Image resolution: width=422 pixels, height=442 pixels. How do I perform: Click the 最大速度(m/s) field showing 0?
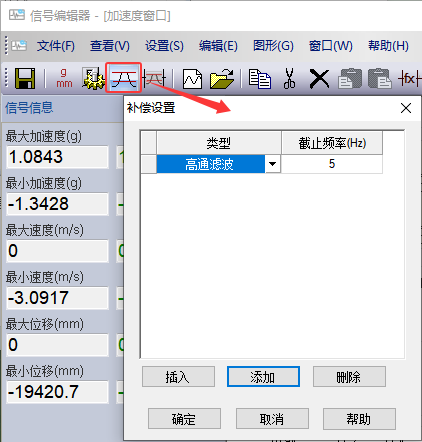[57, 251]
